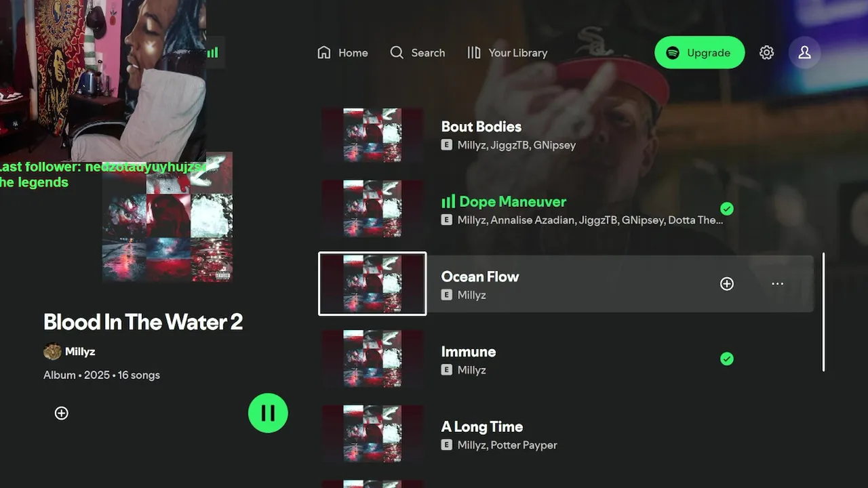The width and height of the screenshot is (868, 488).
Task: Add Blood In The Water 2 album to library
Action: click(61, 413)
